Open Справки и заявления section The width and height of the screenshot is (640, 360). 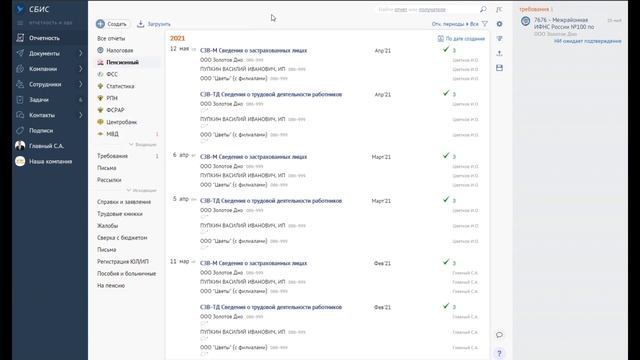[124, 202]
